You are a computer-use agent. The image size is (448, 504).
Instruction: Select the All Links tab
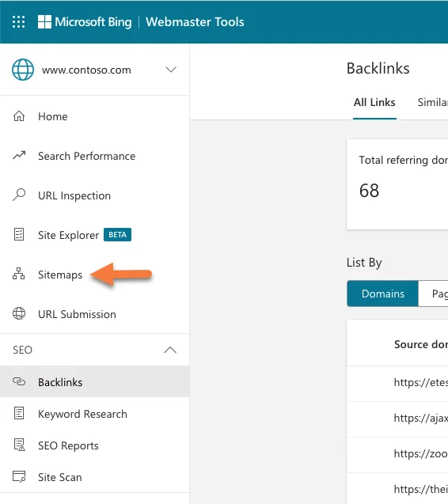pyautogui.click(x=374, y=102)
